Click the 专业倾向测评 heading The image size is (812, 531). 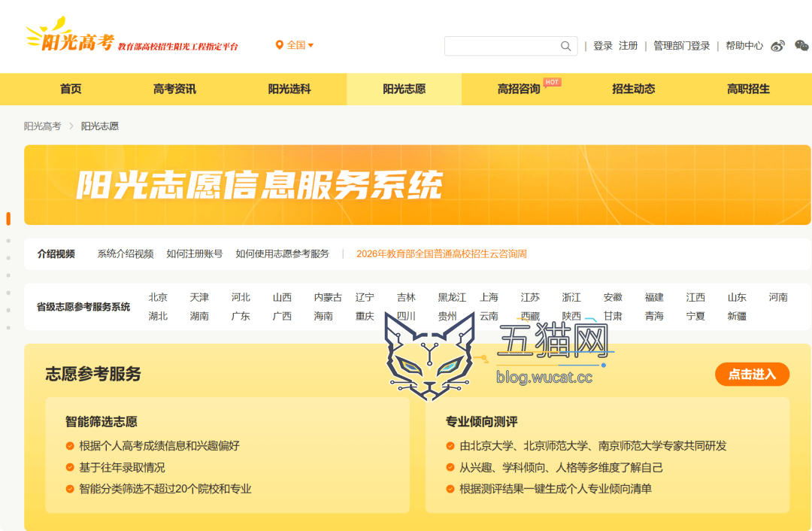(x=482, y=422)
